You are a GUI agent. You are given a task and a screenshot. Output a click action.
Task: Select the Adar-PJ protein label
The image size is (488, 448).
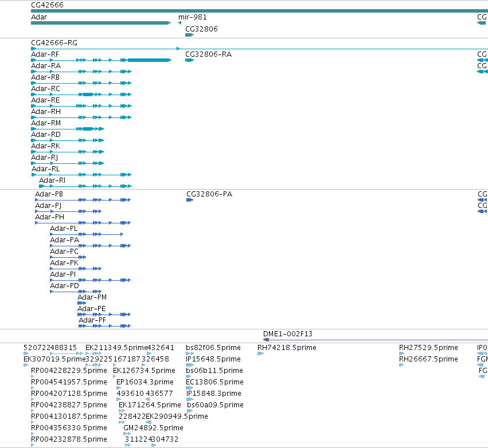(x=48, y=206)
